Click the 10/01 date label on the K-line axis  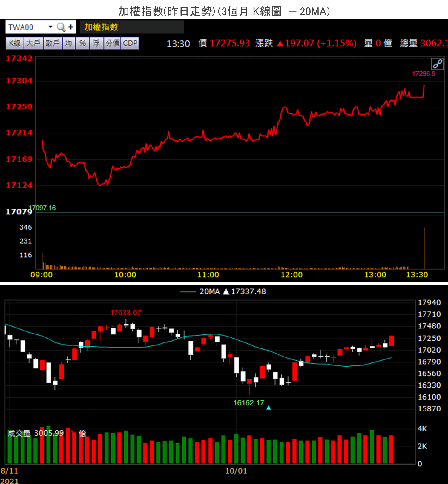tap(236, 471)
